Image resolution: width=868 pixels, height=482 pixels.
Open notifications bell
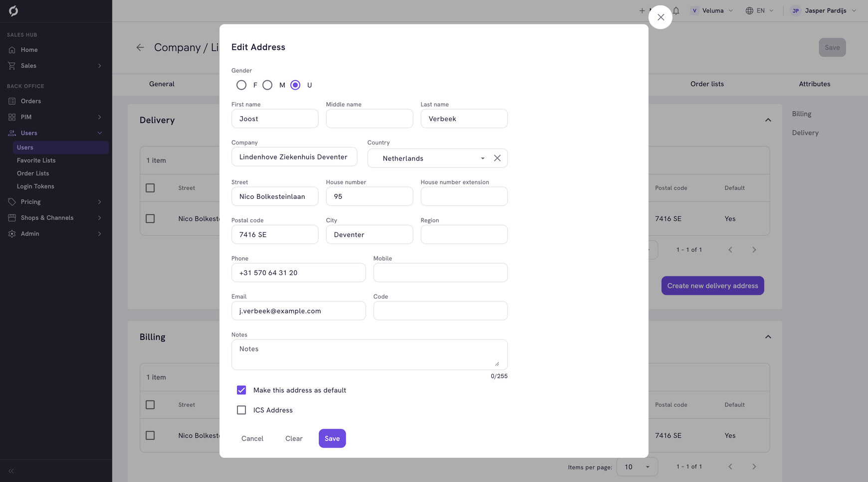(x=676, y=10)
